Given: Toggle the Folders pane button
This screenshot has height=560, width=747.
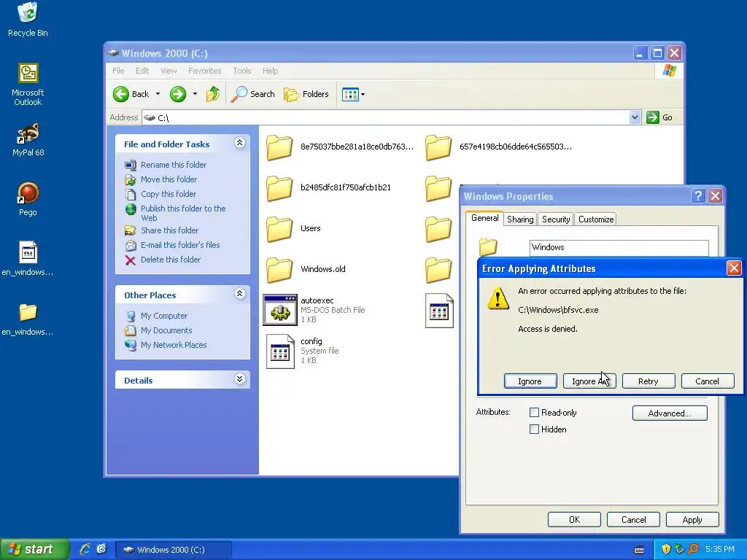Looking at the screenshot, I should tap(306, 94).
